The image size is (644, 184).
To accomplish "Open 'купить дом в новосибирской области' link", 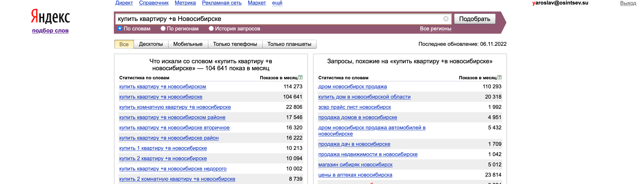I will 364,97.
